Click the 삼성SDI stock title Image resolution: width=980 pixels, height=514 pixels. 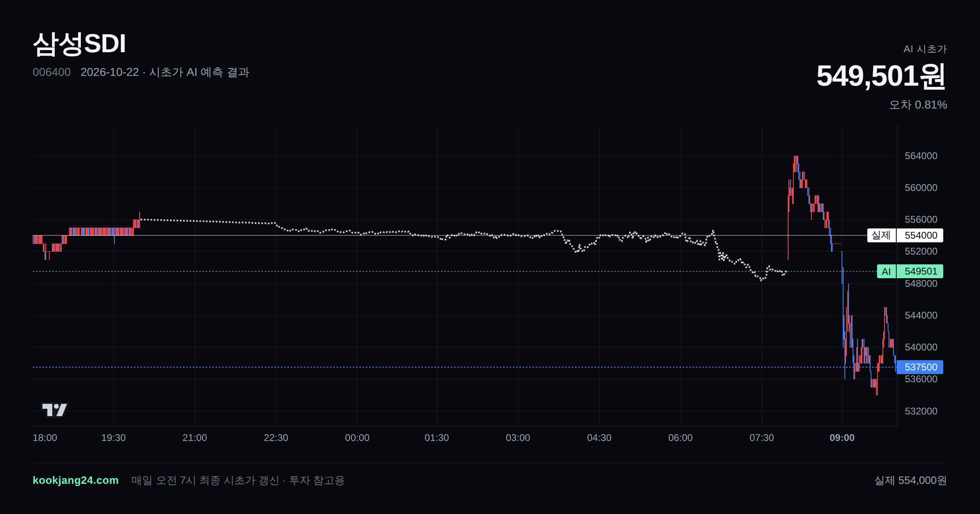pos(79,44)
